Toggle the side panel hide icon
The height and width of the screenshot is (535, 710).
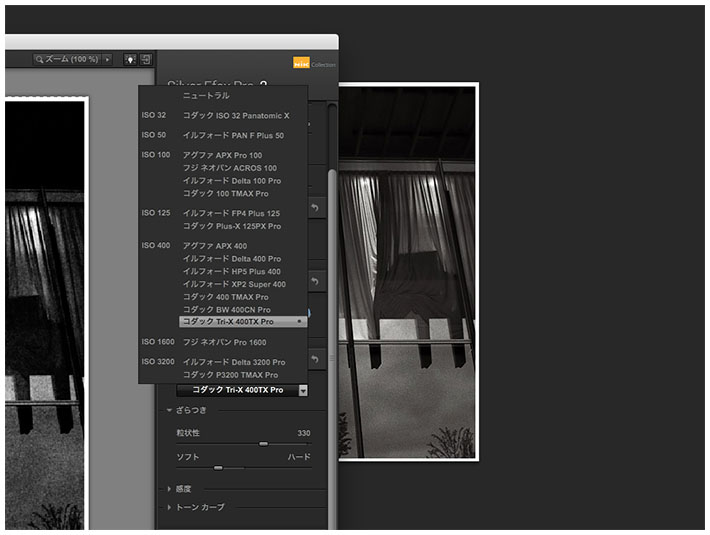(x=146, y=59)
